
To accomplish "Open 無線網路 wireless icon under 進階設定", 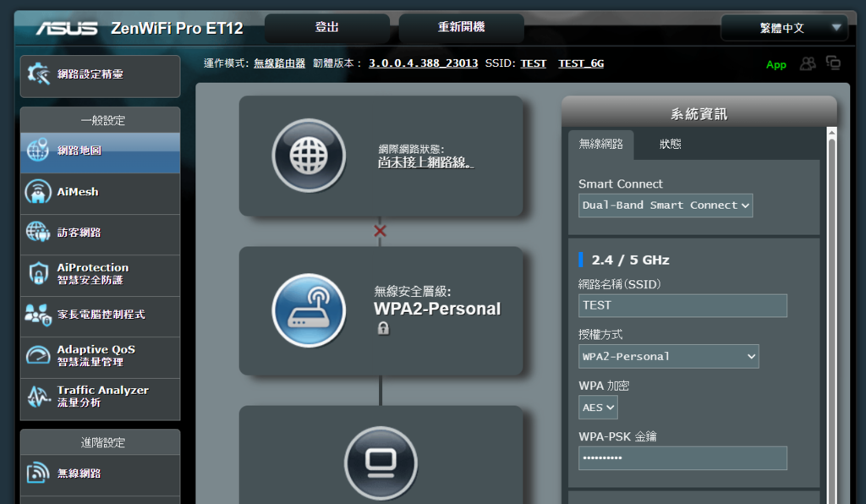I will tap(38, 473).
